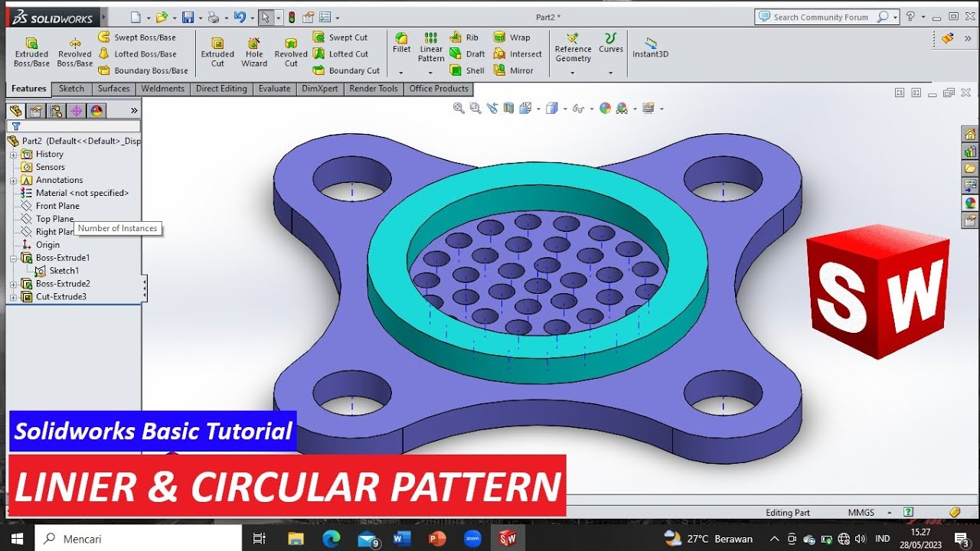Open Section View tool
Screen dimensions: 980x551
pos(509,108)
